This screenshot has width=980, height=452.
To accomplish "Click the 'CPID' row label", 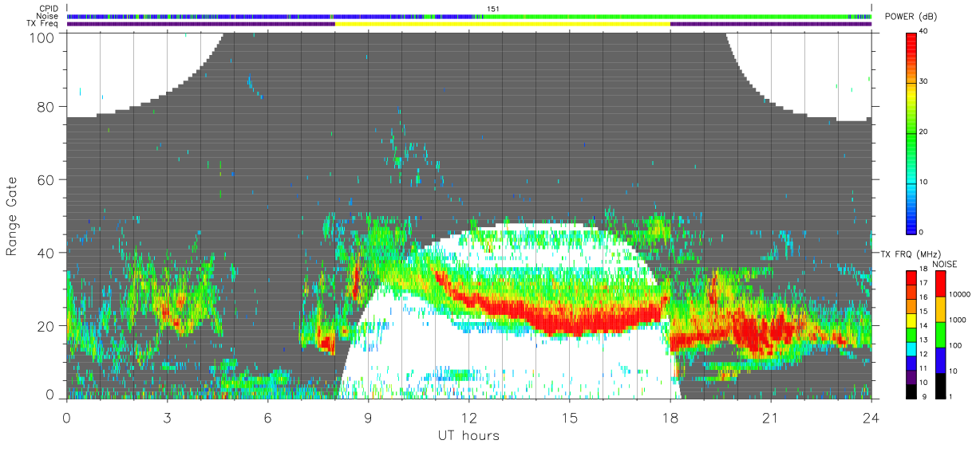I will 49,8.
